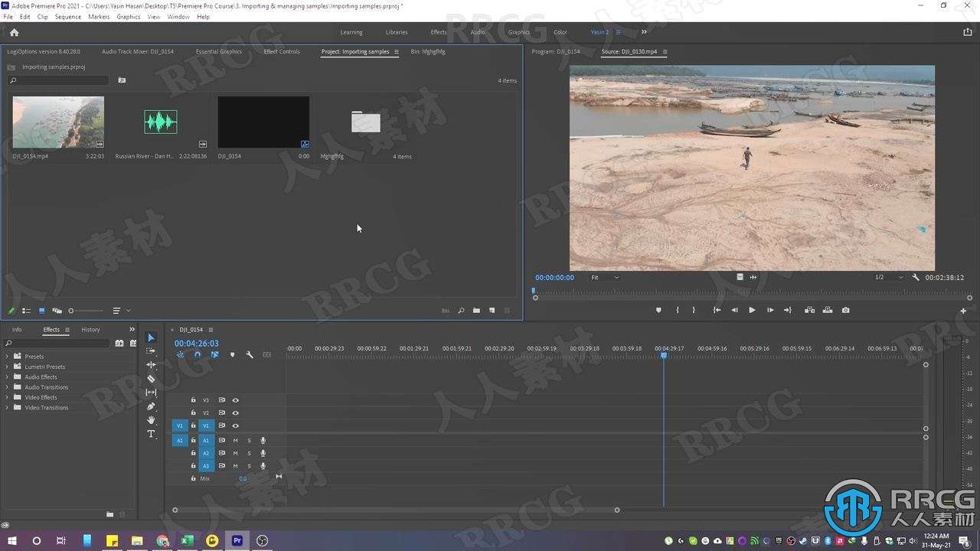The width and height of the screenshot is (980, 551).
Task: Select the Razor tool
Action: (x=151, y=379)
